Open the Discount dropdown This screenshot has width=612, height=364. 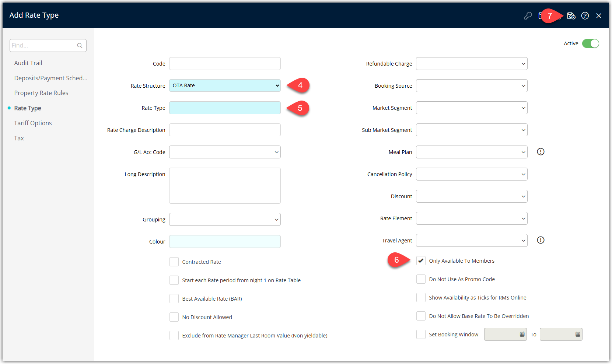tap(472, 196)
